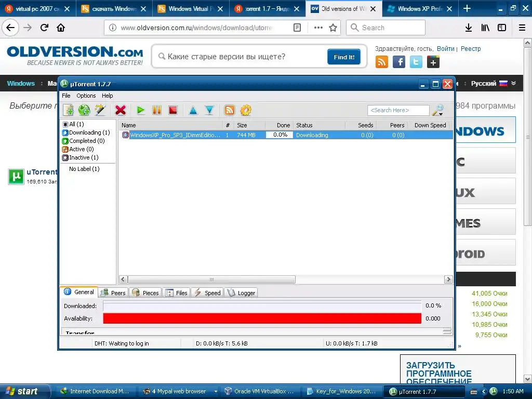Viewport: 532px width, 399px height.
Task: Switch to the General tab
Action: tap(79, 292)
